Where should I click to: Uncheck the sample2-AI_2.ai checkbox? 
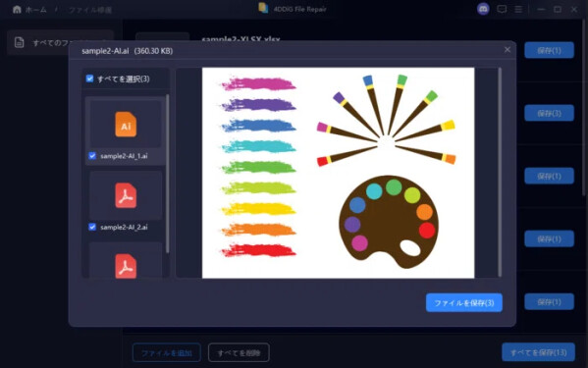[92, 227]
